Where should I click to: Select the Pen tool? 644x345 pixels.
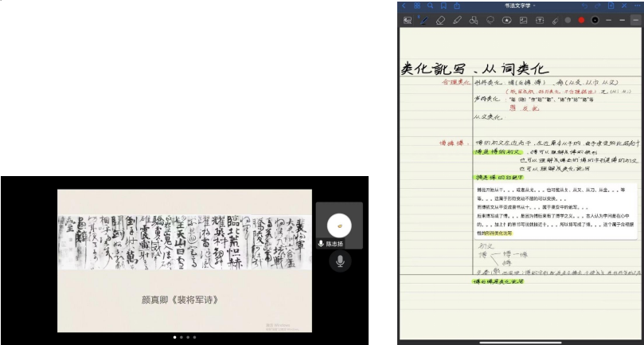tap(423, 20)
